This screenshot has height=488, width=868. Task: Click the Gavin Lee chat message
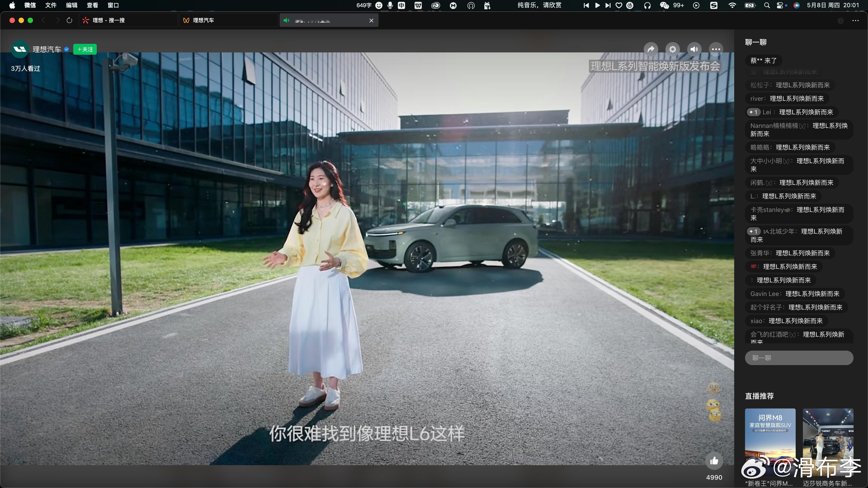click(795, 294)
